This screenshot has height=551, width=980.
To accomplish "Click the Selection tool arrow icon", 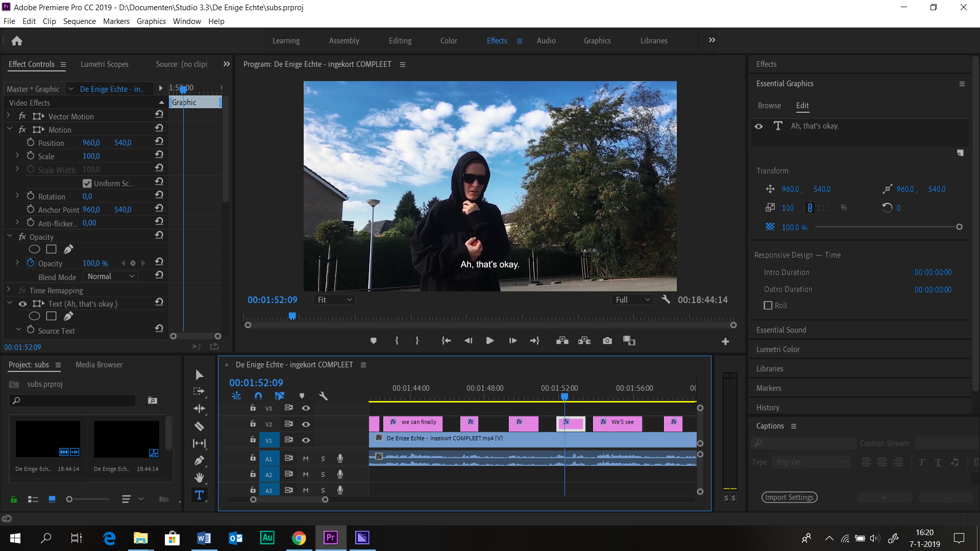I will pos(199,375).
